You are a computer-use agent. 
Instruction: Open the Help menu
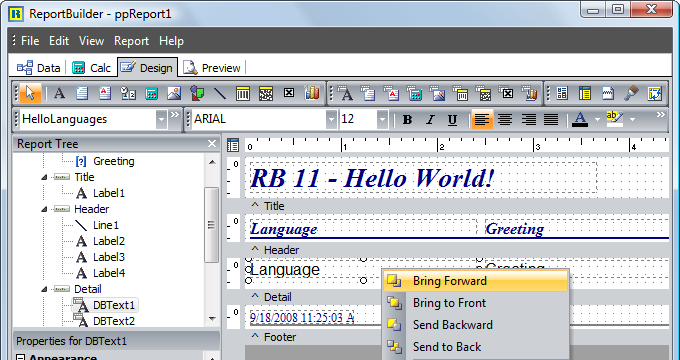click(171, 41)
